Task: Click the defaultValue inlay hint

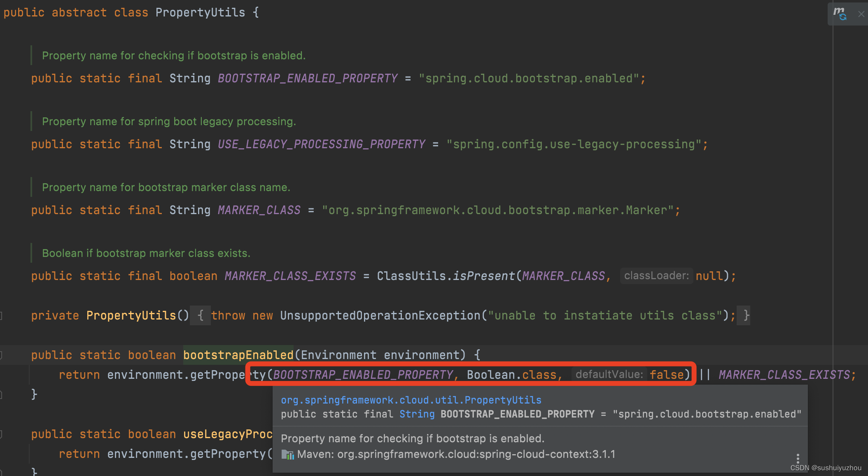Action: click(x=609, y=375)
